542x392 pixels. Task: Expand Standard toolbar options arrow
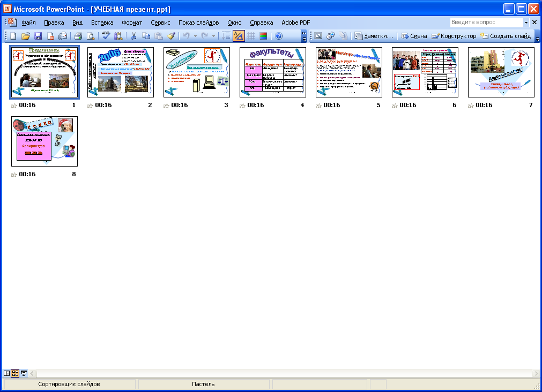tap(304, 36)
